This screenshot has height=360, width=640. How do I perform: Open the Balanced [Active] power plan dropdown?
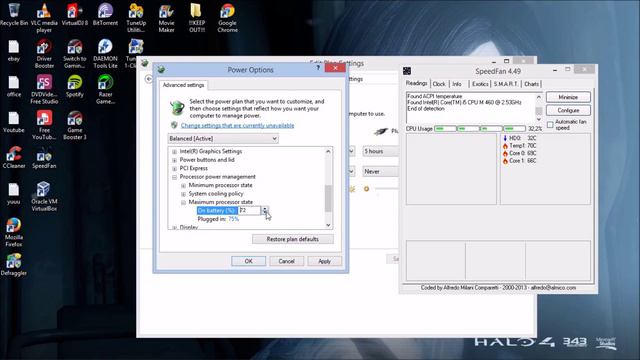click(x=223, y=139)
